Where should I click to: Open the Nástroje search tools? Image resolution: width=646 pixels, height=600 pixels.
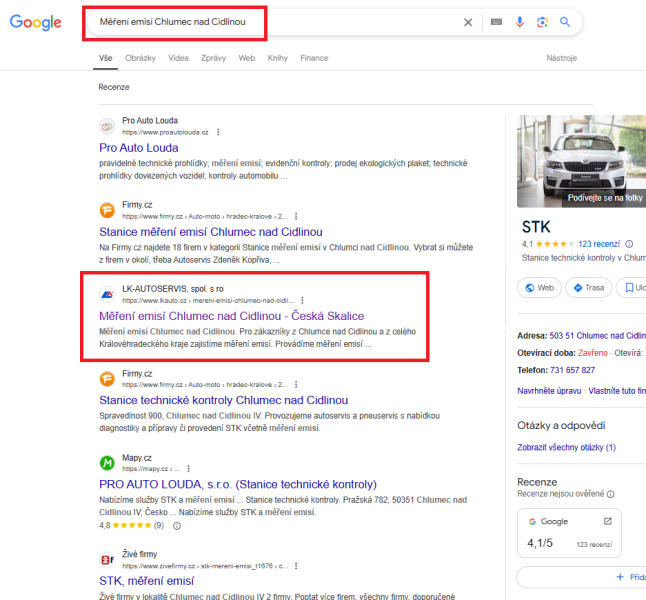(562, 58)
